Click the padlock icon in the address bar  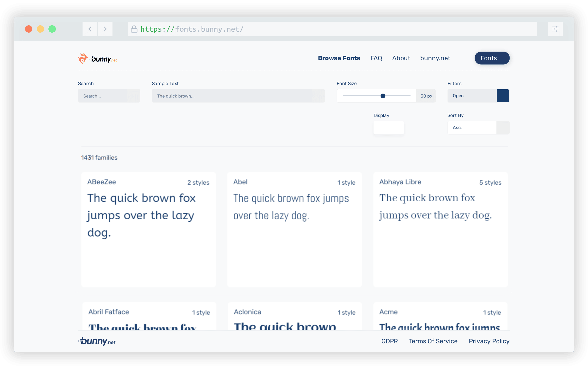[x=134, y=29]
